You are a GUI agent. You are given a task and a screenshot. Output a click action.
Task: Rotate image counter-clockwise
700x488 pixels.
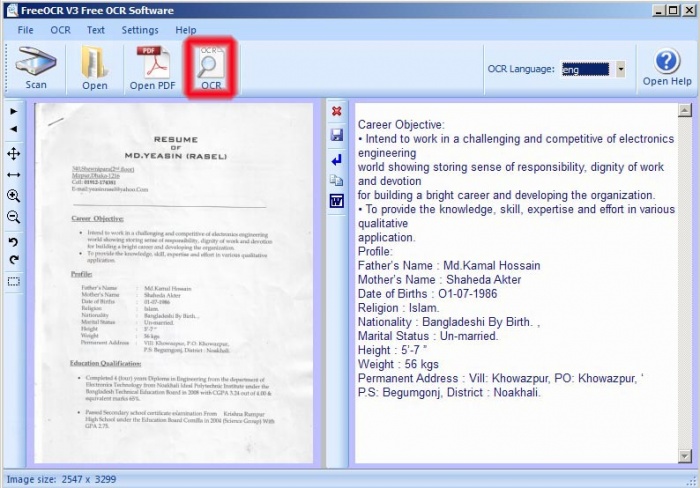click(14, 242)
